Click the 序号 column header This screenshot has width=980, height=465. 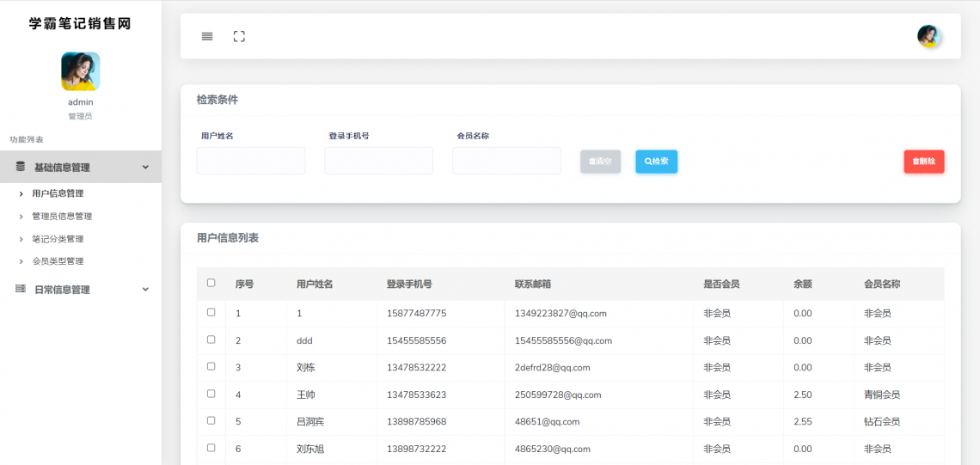[244, 285]
